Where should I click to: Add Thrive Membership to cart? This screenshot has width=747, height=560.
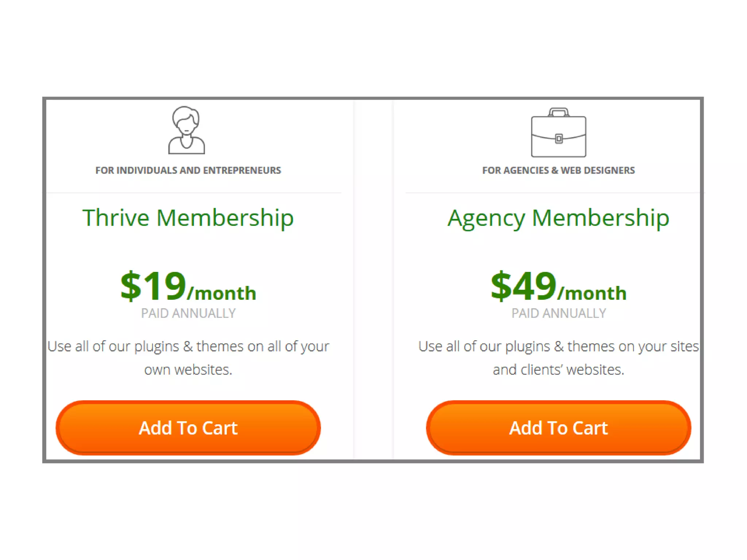tap(188, 428)
